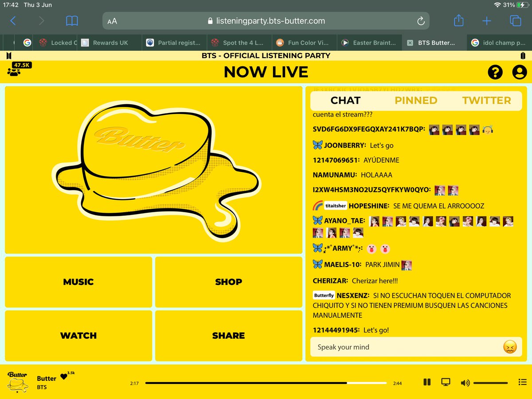The image size is (532, 399).
Task: Click the 47.5K listeners icon
Action: click(x=19, y=69)
